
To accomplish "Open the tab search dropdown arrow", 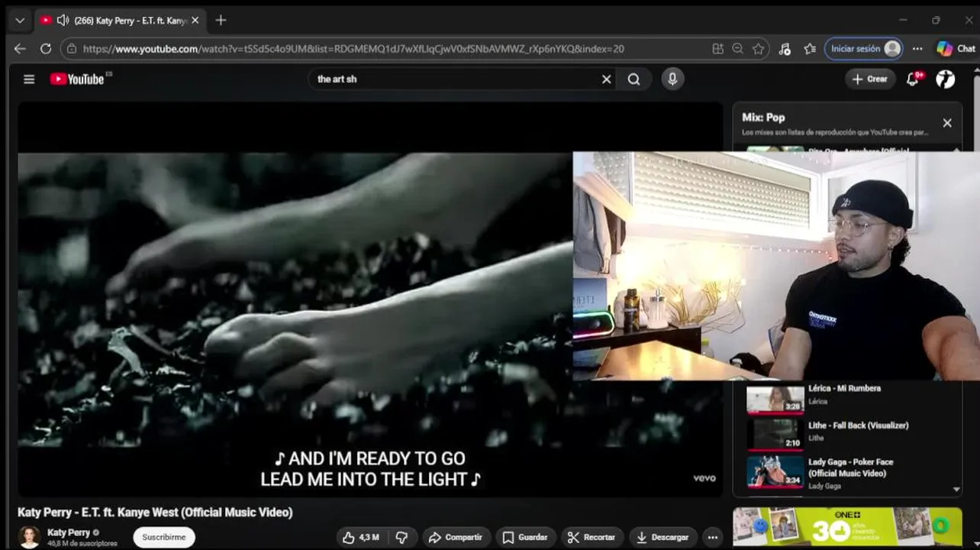I will [20, 21].
